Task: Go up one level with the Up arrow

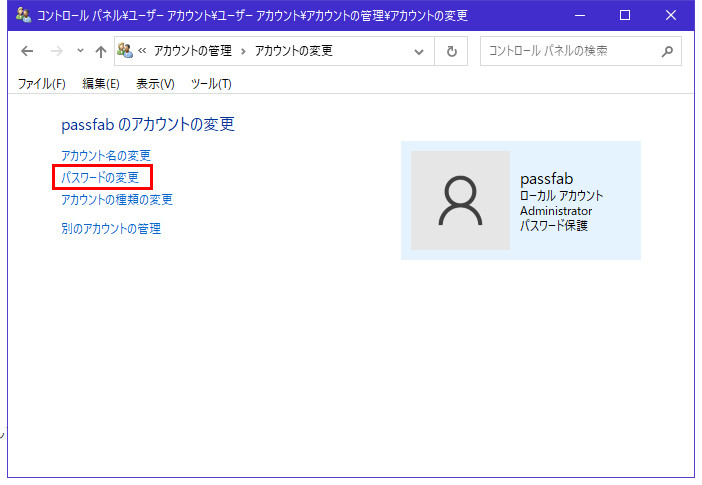Action: [100, 51]
